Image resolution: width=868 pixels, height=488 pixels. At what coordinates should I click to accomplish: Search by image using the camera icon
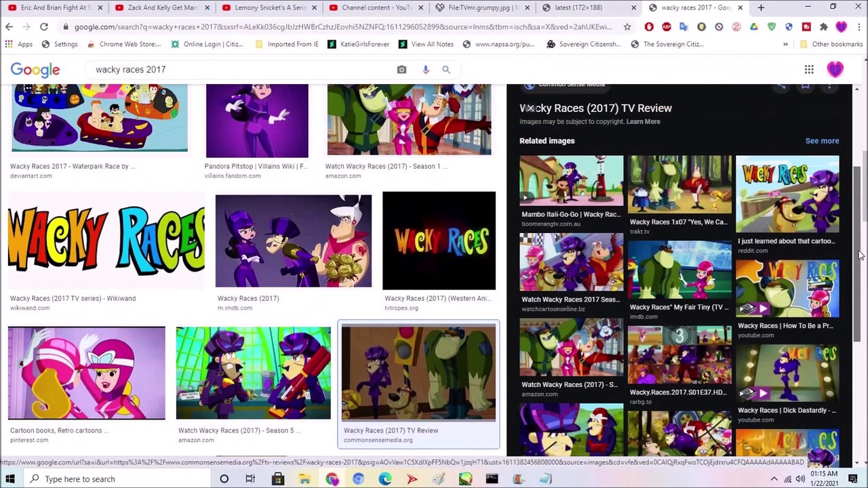point(401,69)
